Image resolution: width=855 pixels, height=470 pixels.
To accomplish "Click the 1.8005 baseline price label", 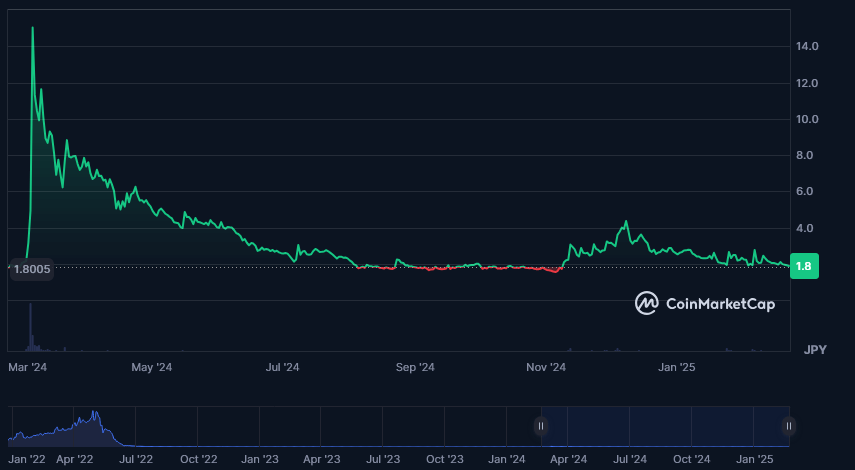I will tap(30, 268).
